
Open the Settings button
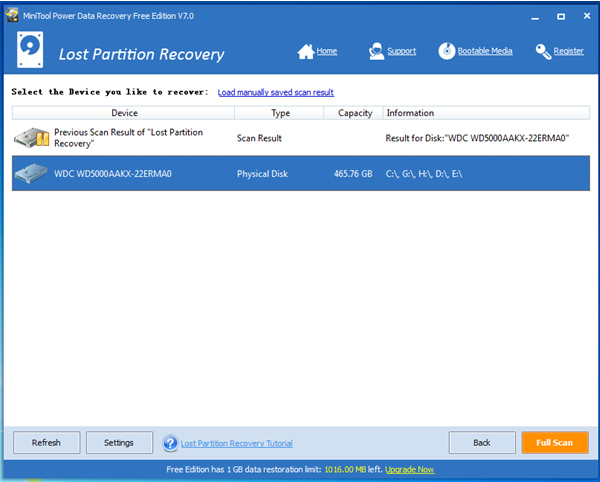[119, 443]
